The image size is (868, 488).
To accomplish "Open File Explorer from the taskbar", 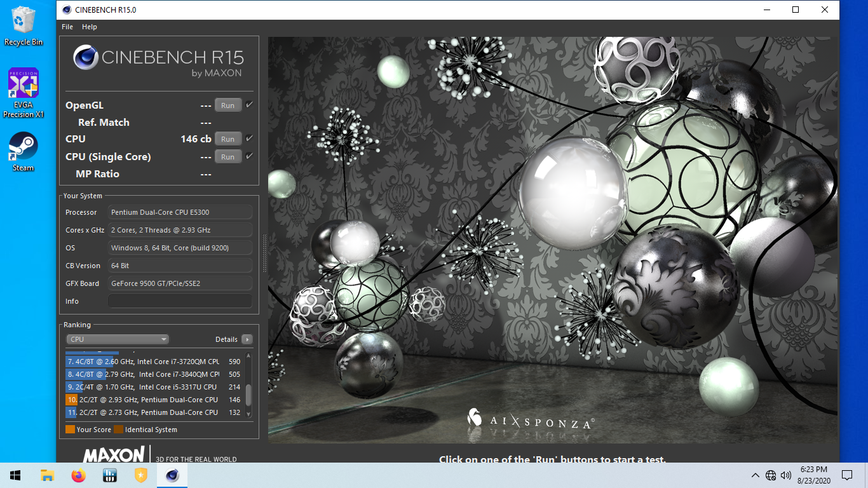I will (x=47, y=475).
